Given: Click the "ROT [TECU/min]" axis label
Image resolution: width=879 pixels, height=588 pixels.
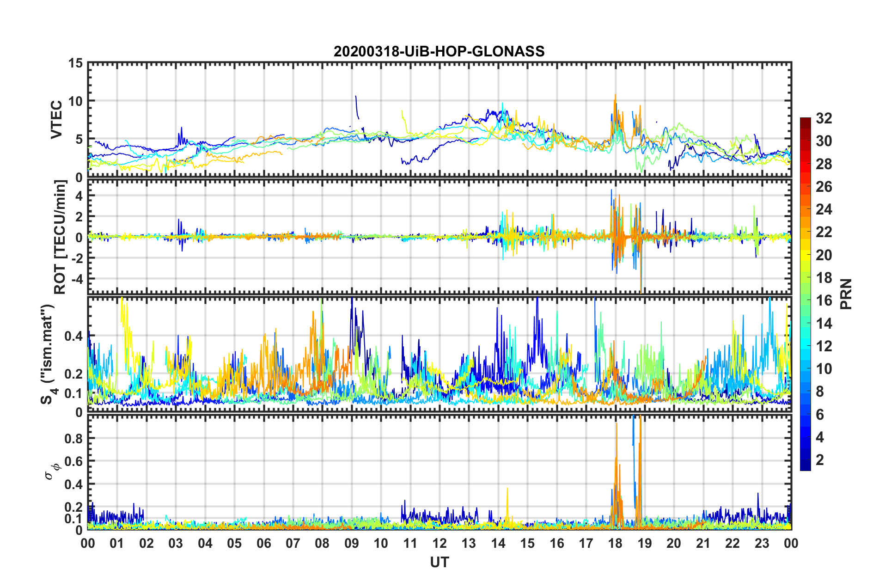Looking at the screenshot, I should (x=60, y=237).
